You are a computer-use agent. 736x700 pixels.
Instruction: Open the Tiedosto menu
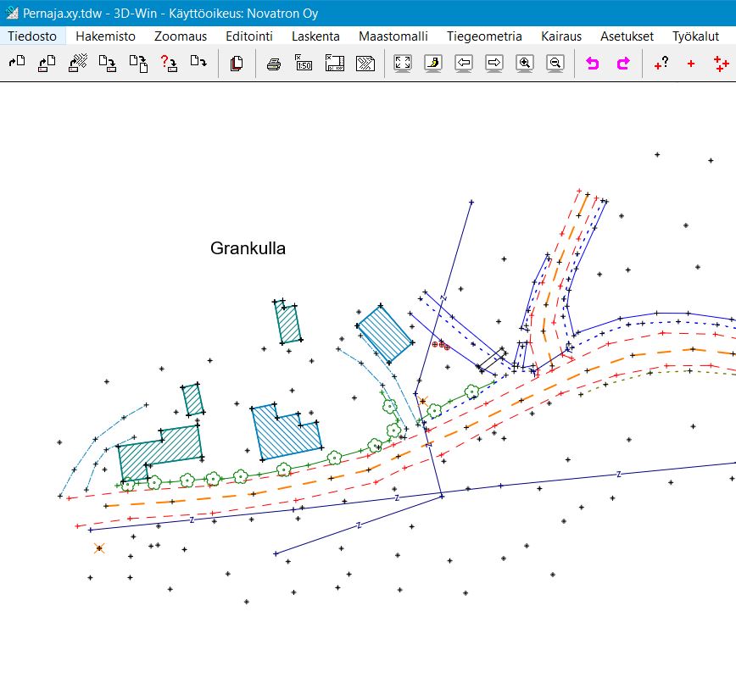pos(32,36)
